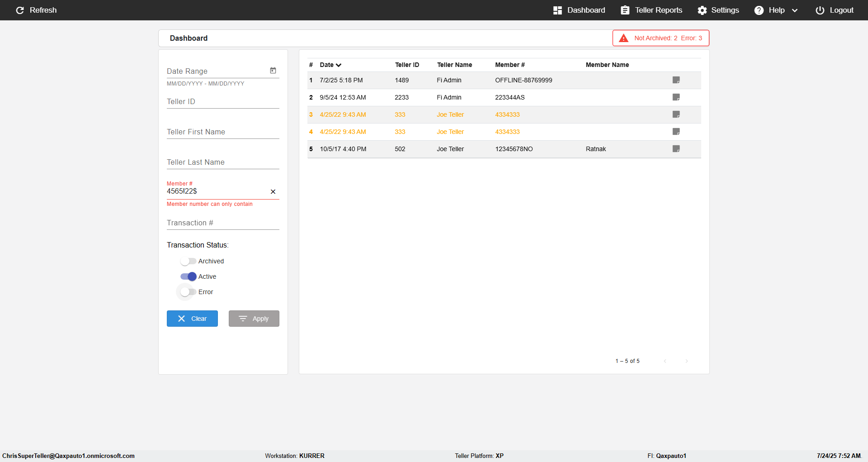The width and height of the screenshot is (868, 462).
Task: Open note icon for member 223344AS row
Action: (676, 97)
